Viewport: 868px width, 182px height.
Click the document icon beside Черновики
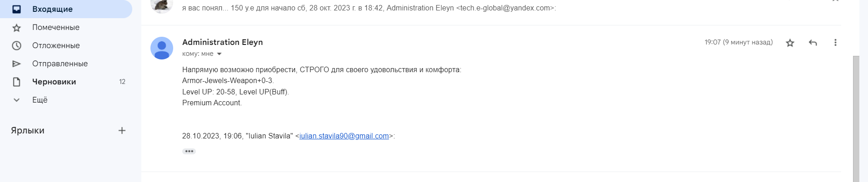16,82
